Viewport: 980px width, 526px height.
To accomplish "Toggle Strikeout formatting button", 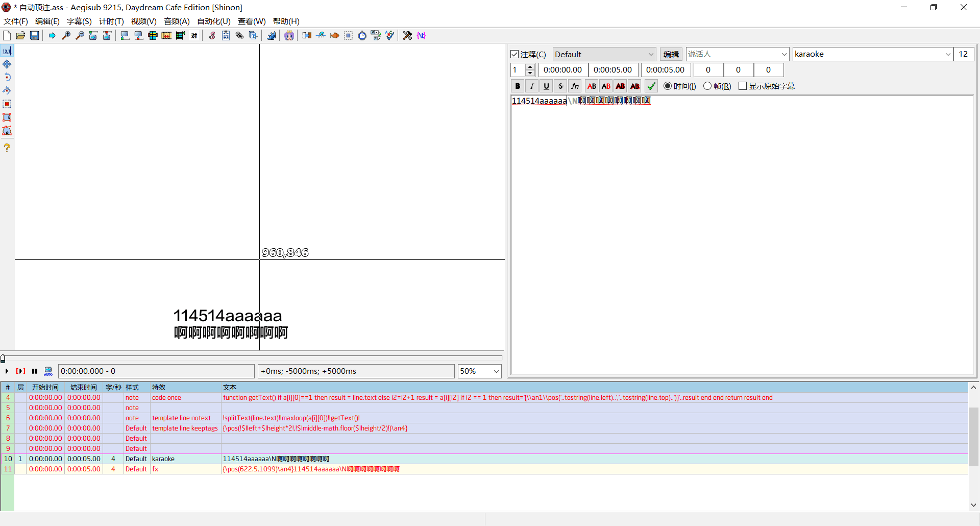I will [x=560, y=86].
